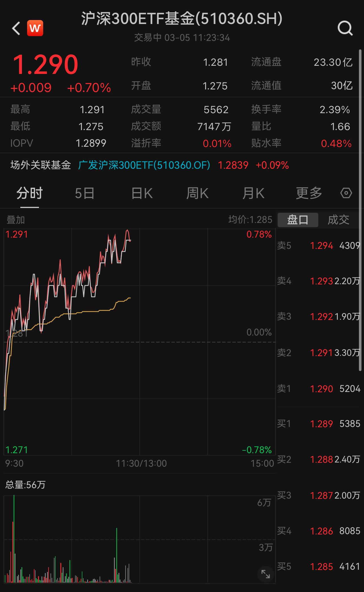Select the 分时 chart tab
Screen dimensions: 364x592
(30, 194)
